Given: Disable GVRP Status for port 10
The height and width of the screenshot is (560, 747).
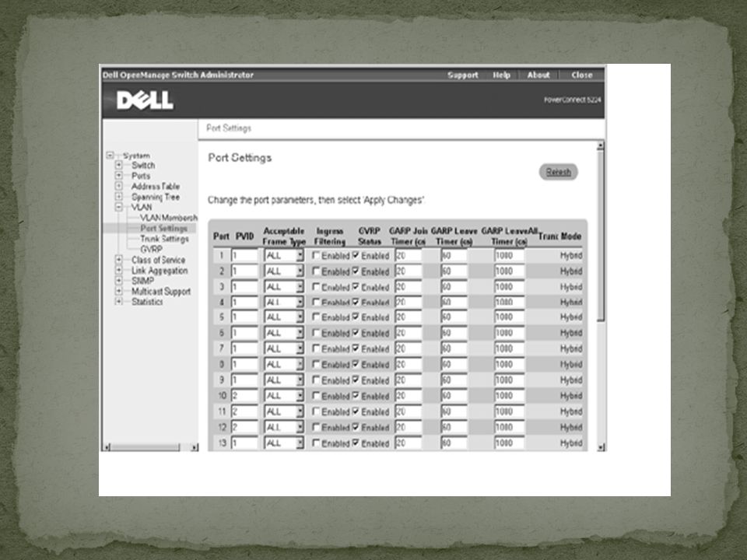Looking at the screenshot, I should [x=356, y=395].
